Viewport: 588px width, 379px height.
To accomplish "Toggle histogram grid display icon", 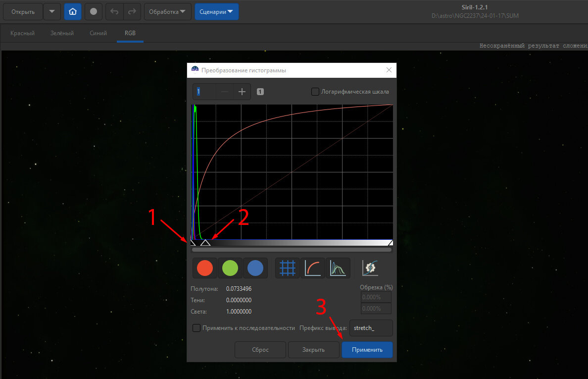I will click(288, 269).
